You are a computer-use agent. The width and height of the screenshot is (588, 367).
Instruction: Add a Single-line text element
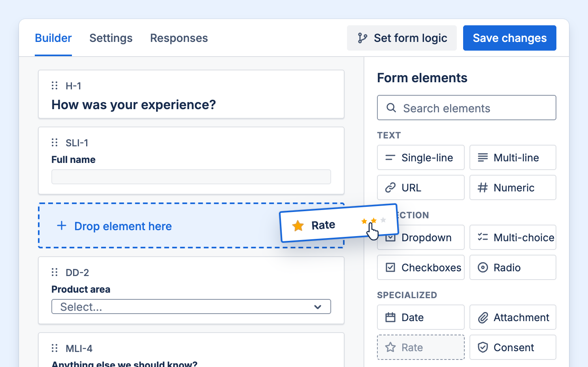(421, 157)
